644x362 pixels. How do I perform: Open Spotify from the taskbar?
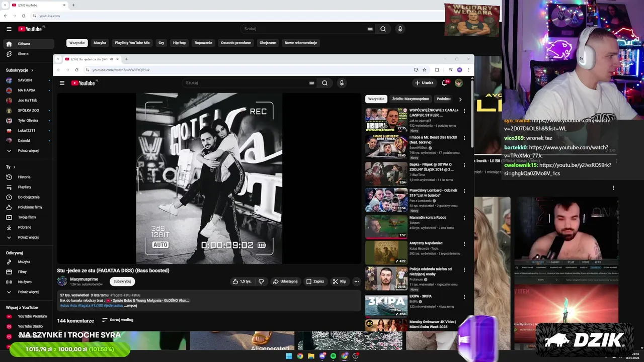[333, 356]
